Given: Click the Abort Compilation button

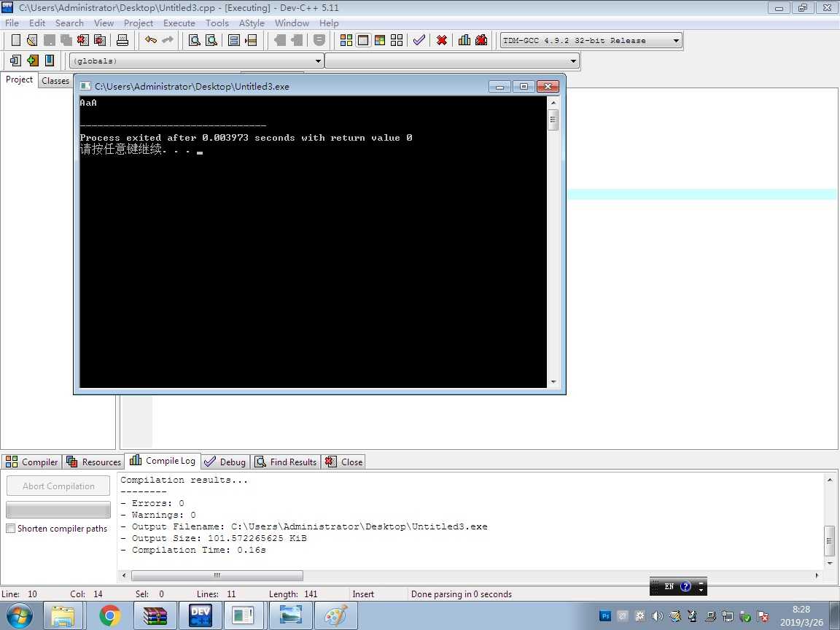Looking at the screenshot, I should coord(58,486).
